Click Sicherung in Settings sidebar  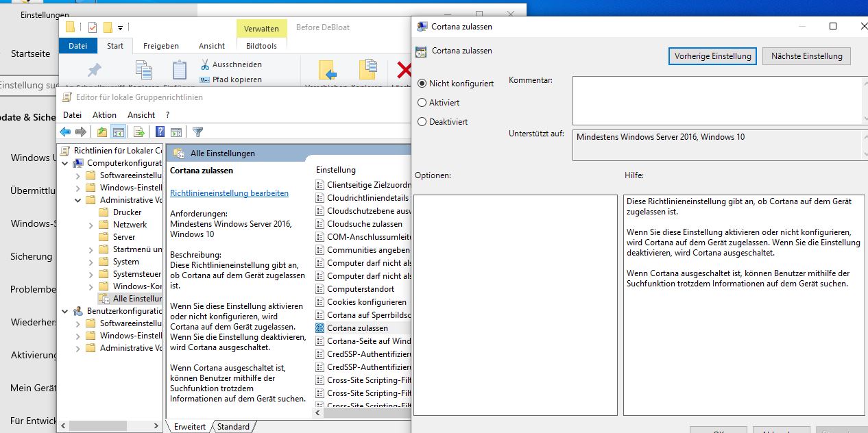tap(31, 256)
